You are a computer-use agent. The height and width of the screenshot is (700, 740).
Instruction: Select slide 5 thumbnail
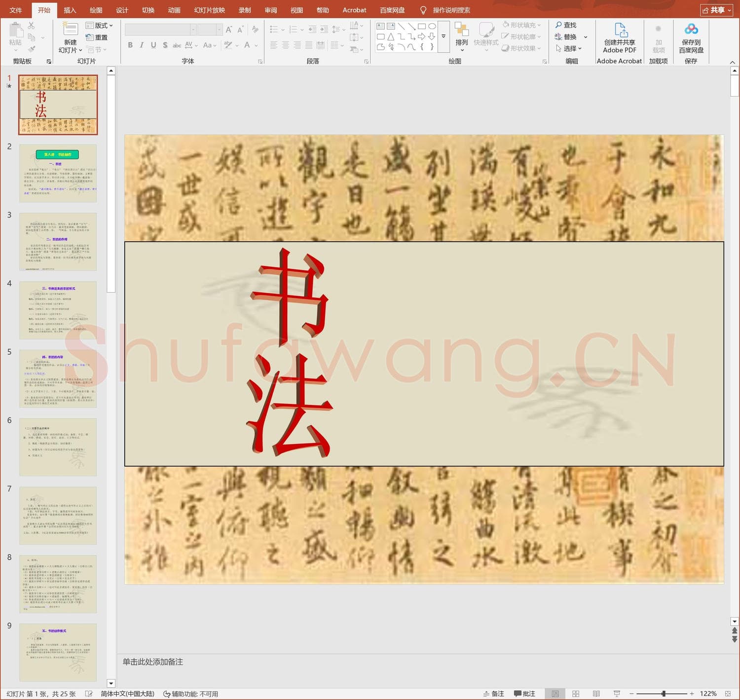click(x=58, y=378)
